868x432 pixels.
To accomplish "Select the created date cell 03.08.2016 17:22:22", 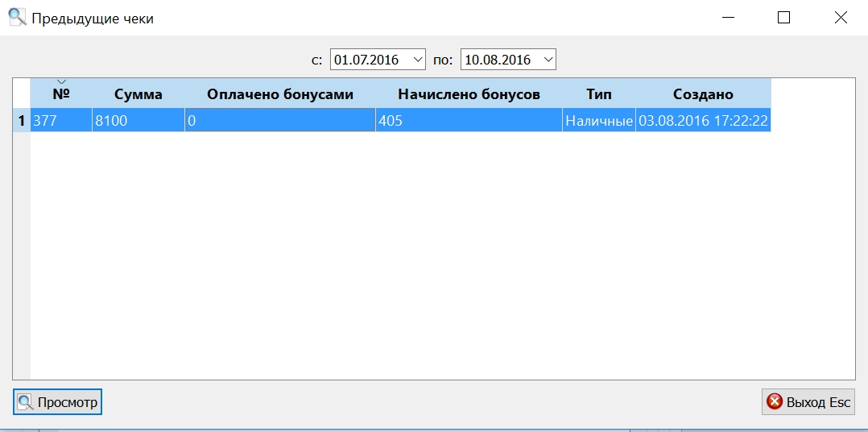I will 703,121.
